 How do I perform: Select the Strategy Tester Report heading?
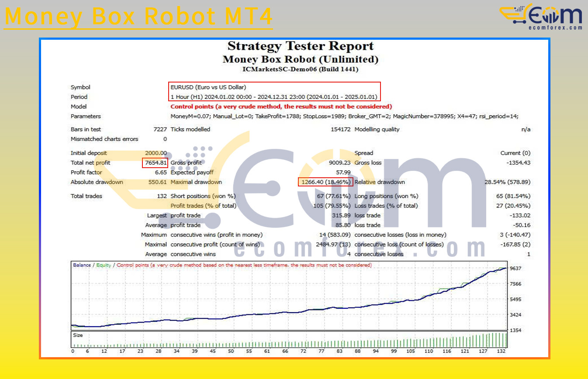[x=301, y=46]
